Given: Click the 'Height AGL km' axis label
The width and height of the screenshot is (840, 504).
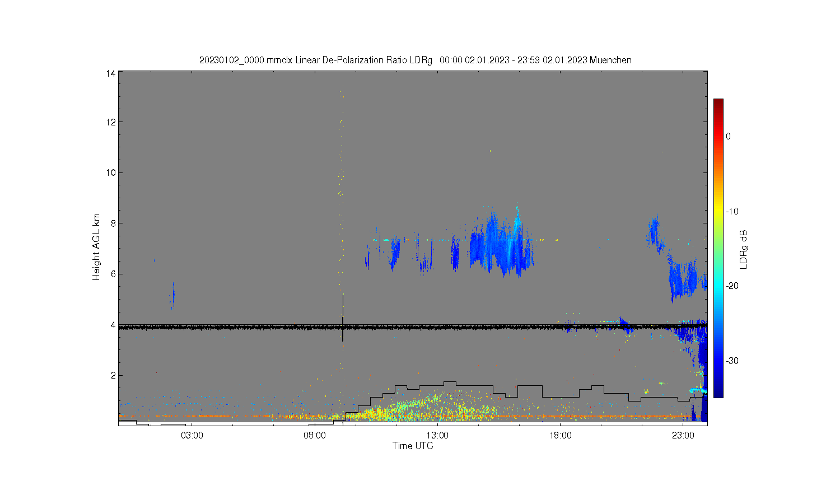Looking at the screenshot, I should 96,247.
